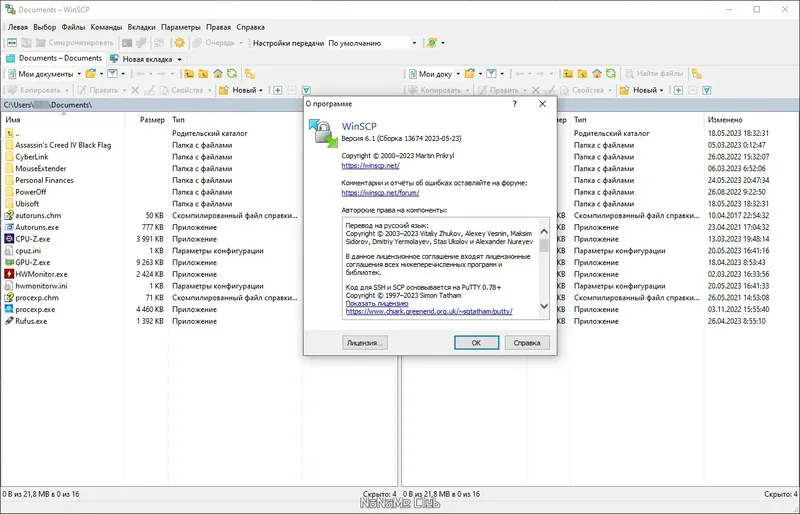Click the 'Показать лицензию' link
800x514 pixels.
pyautogui.click(x=377, y=303)
